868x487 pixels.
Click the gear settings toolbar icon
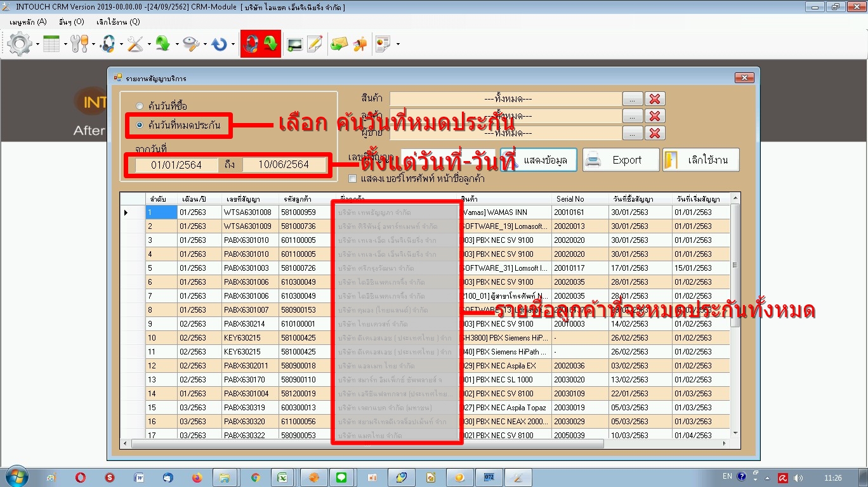[20, 44]
